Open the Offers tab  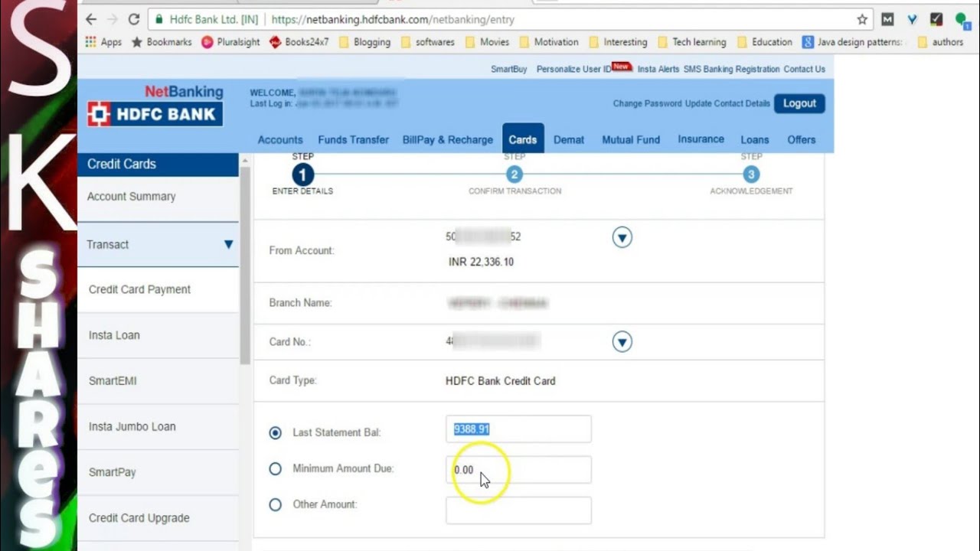[802, 140]
